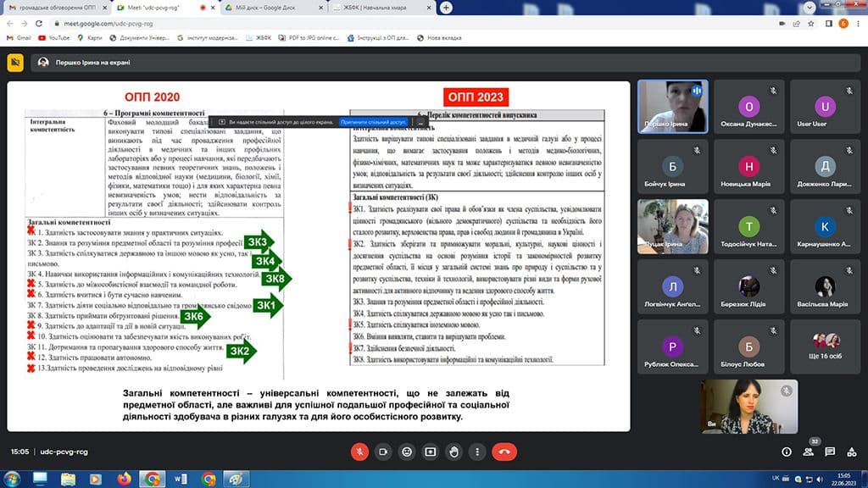This screenshot has height=488, width=868.
Task: Open PDF to JPG online bookmark
Action: coord(309,38)
